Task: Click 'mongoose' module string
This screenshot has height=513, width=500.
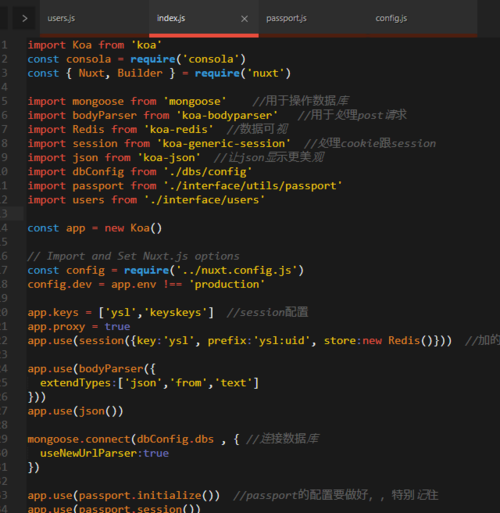Action: click(x=195, y=101)
